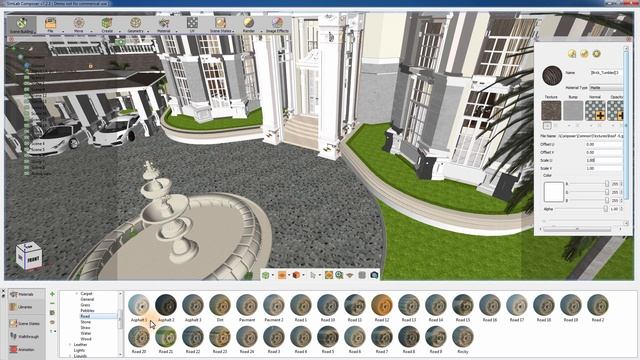Screen dimensions: 640x360
Task: Click the material Name input field
Action: tap(607, 73)
